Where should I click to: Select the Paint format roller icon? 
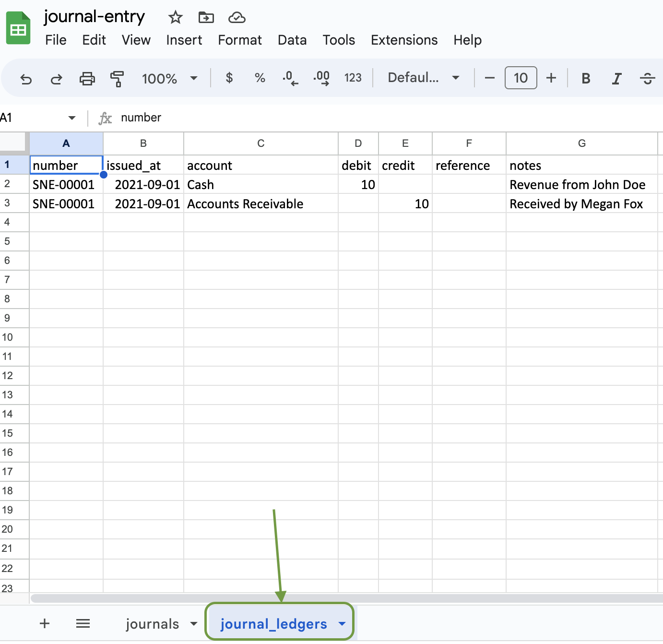point(117,78)
